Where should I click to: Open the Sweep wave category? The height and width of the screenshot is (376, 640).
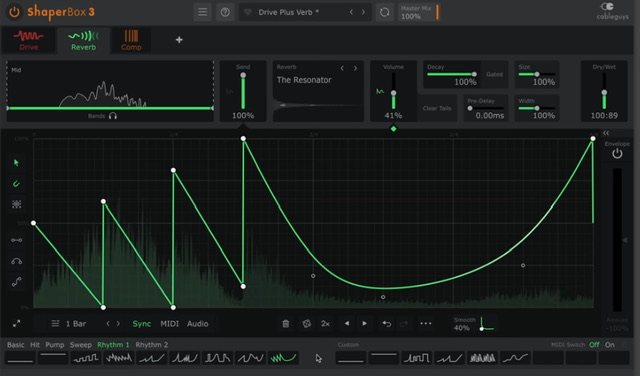(x=80, y=345)
